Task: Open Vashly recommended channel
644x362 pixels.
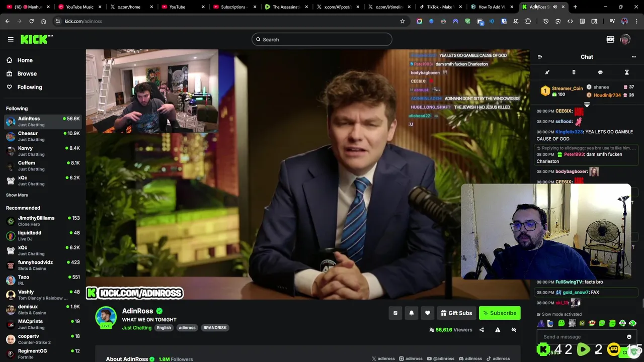Action: point(43,295)
